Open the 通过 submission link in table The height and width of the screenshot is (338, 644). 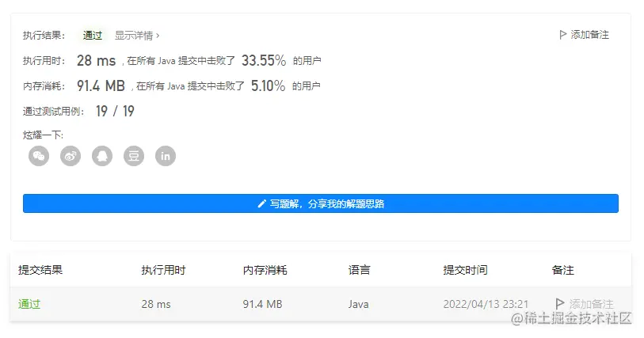(29, 304)
